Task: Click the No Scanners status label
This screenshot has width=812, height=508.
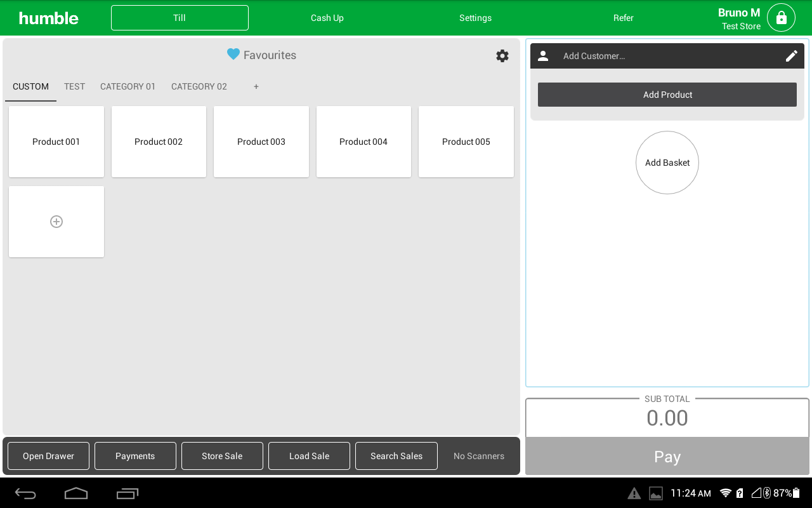Action: [479, 456]
